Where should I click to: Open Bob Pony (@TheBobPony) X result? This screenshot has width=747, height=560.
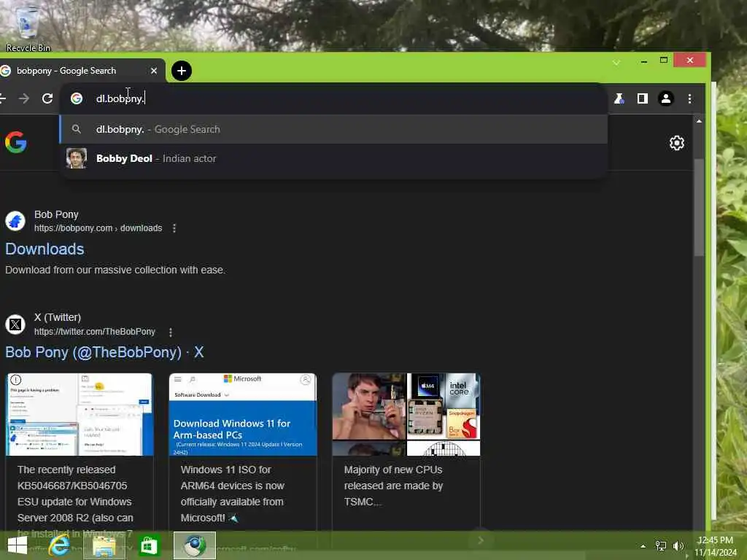coord(104,352)
